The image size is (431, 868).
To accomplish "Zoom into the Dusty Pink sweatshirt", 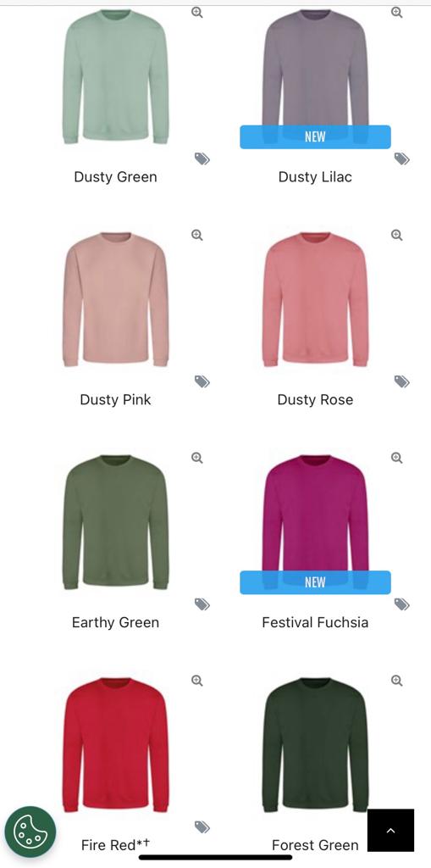I will pos(197,235).
